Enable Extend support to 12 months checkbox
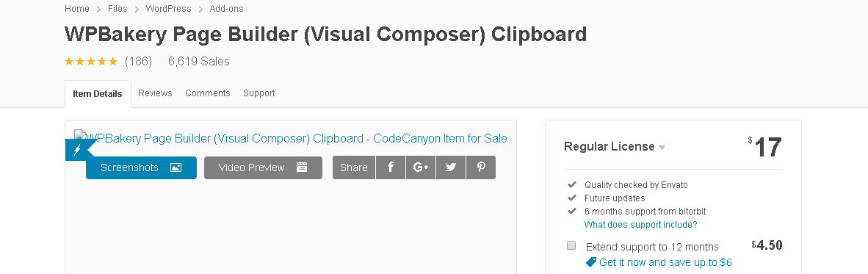The image size is (868, 274). click(571, 246)
